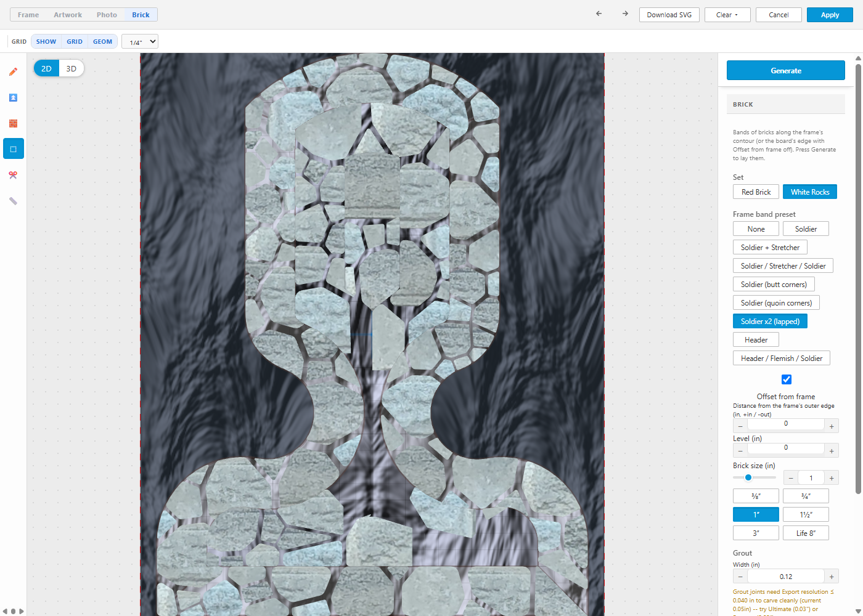Choose the Header preset

[x=756, y=339]
